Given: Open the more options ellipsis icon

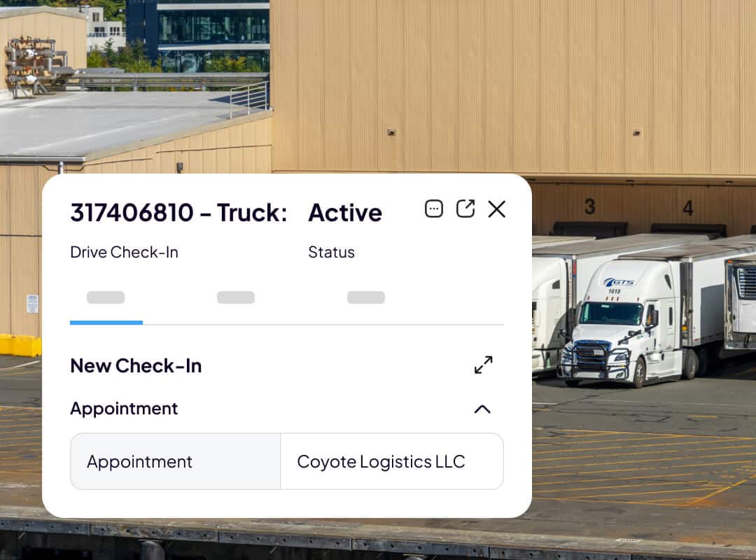Looking at the screenshot, I should pos(433,209).
